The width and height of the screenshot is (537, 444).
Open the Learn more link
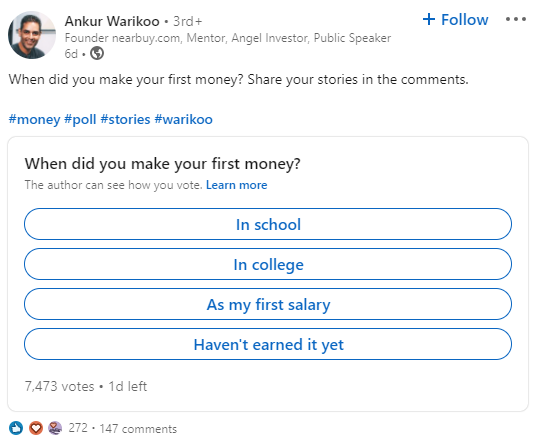click(236, 185)
